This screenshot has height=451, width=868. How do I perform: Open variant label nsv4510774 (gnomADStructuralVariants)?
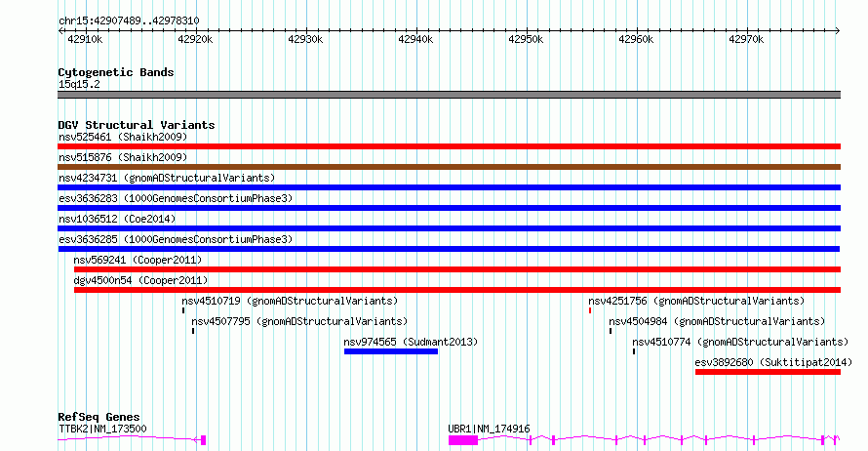click(740, 342)
